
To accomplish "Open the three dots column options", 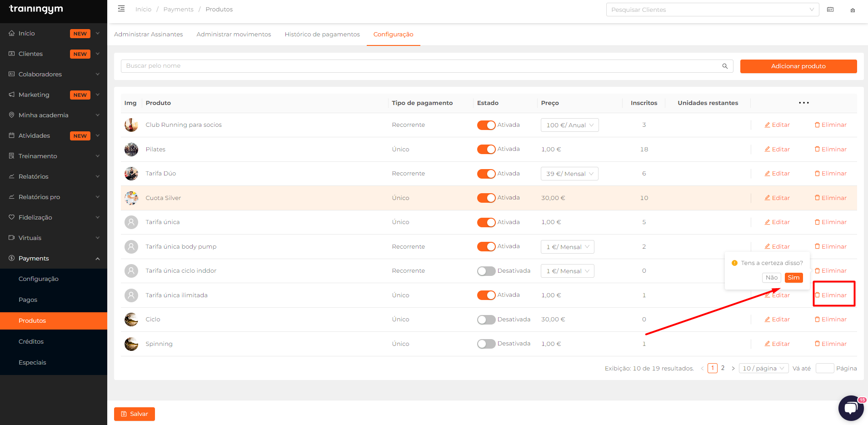I will [803, 103].
